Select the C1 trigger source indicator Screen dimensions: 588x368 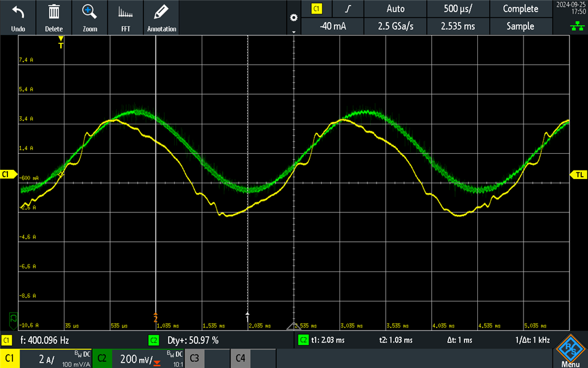pyautogui.click(x=317, y=9)
